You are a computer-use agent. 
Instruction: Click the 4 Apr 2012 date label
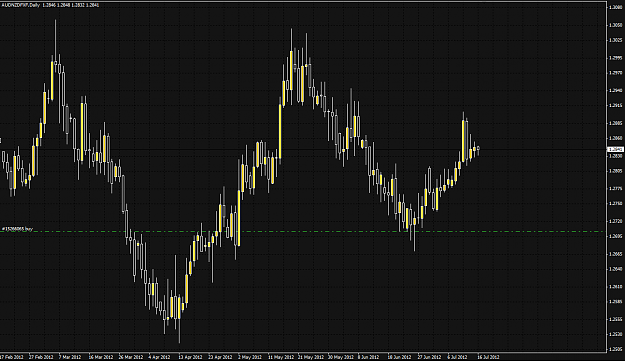(x=159, y=357)
